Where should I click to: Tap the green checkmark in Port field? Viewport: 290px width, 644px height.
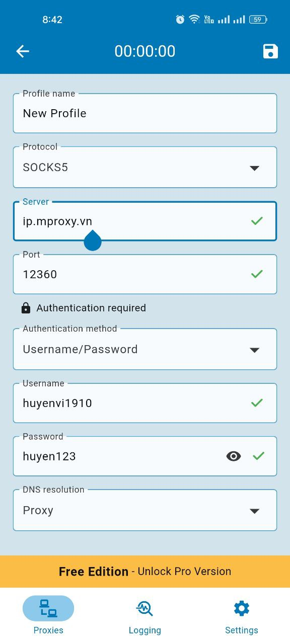(x=257, y=274)
